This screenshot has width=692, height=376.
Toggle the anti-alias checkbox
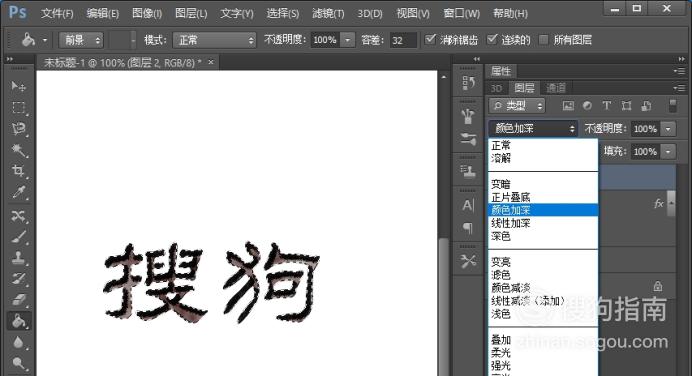click(x=430, y=39)
